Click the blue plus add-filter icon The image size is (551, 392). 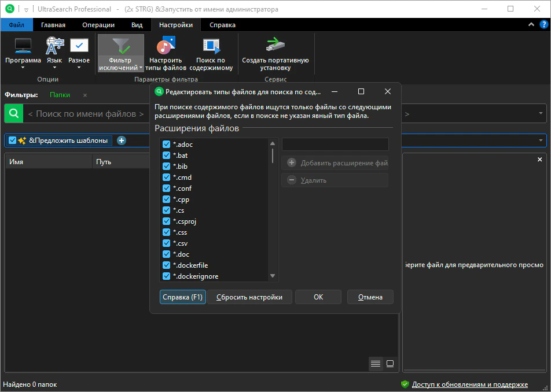(122, 140)
